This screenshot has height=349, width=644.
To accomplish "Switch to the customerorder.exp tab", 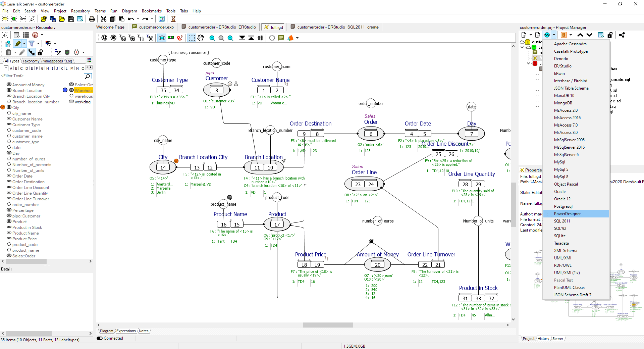I will [x=153, y=27].
